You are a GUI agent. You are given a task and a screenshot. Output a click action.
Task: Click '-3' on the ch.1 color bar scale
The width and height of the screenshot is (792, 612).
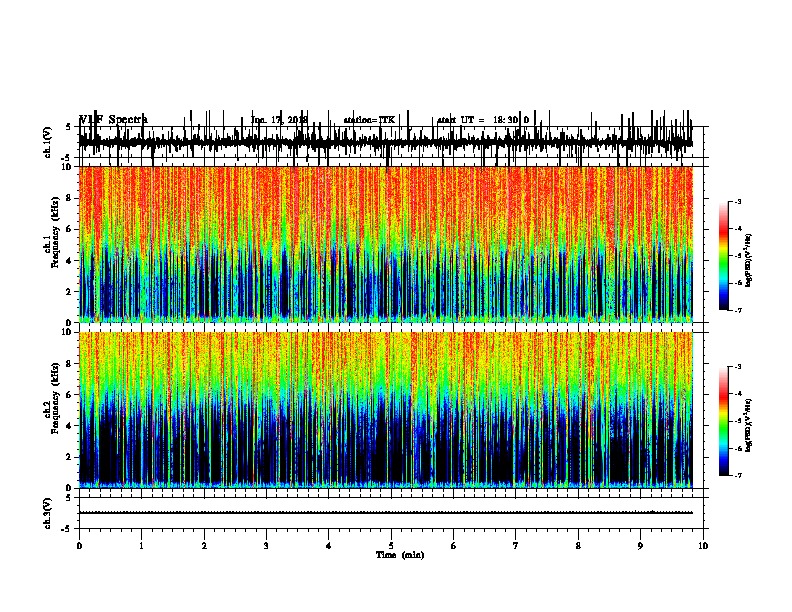point(738,201)
